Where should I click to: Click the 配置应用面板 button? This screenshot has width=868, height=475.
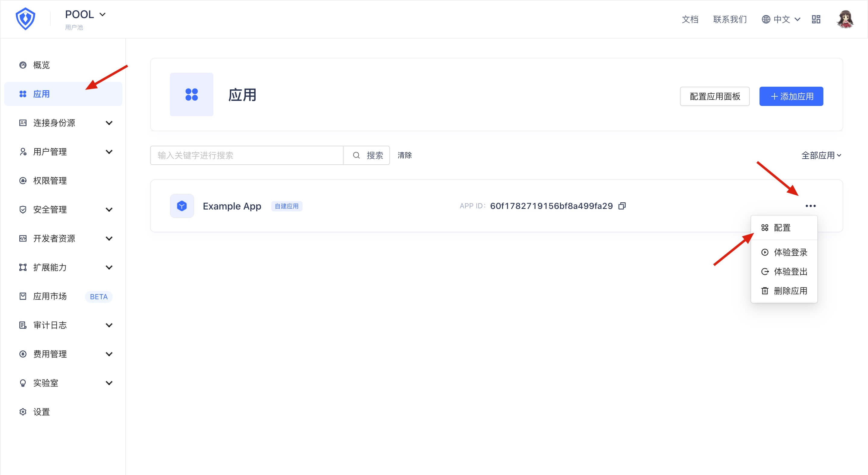pyautogui.click(x=714, y=97)
